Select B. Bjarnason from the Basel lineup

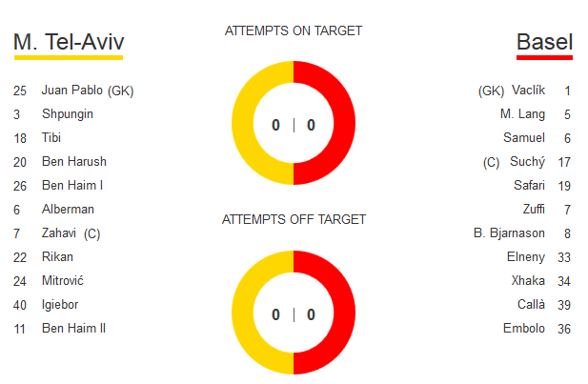[509, 233]
